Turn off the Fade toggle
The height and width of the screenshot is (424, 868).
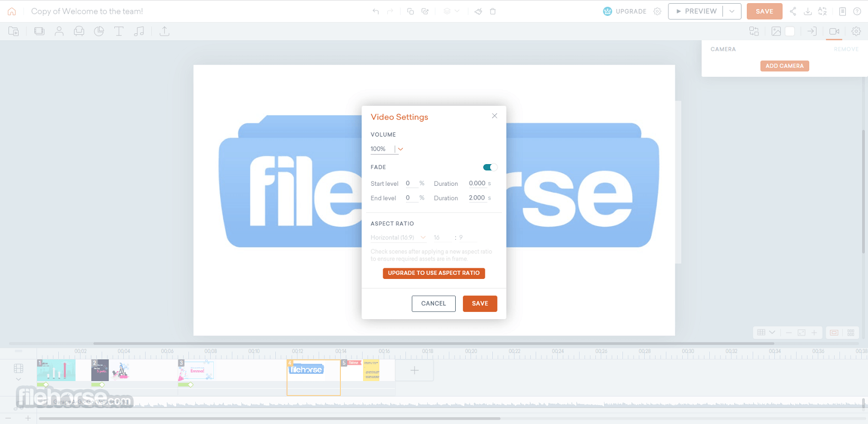point(490,167)
